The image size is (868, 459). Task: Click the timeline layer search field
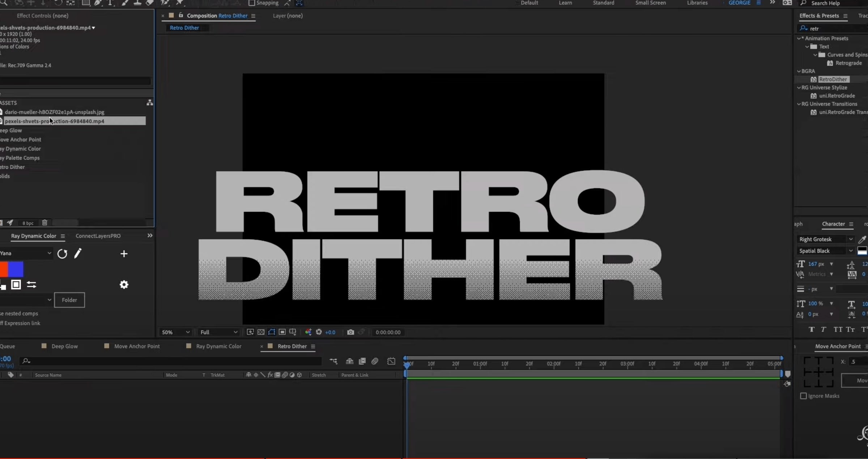(171, 361)
